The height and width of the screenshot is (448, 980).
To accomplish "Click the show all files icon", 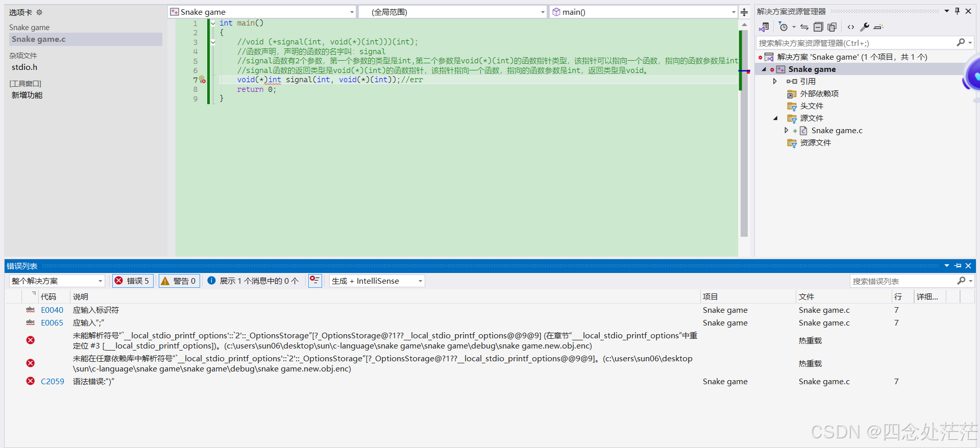I will tap(832, 27).
